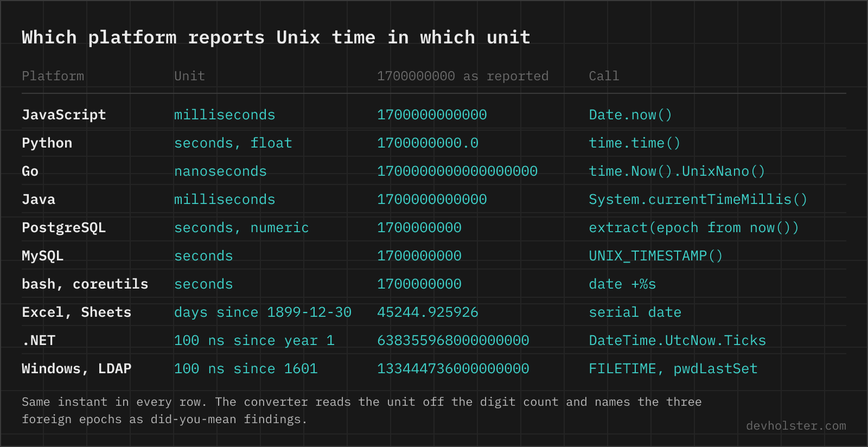Click 'seconds' in the MySQL row
This screenshot has height=447, width=868.
coord(203,256)
